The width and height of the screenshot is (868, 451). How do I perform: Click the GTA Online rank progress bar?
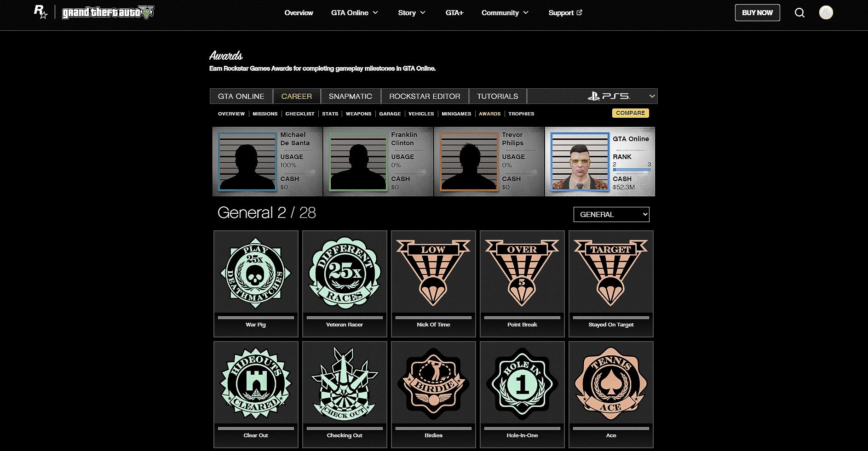pos(632,170)
